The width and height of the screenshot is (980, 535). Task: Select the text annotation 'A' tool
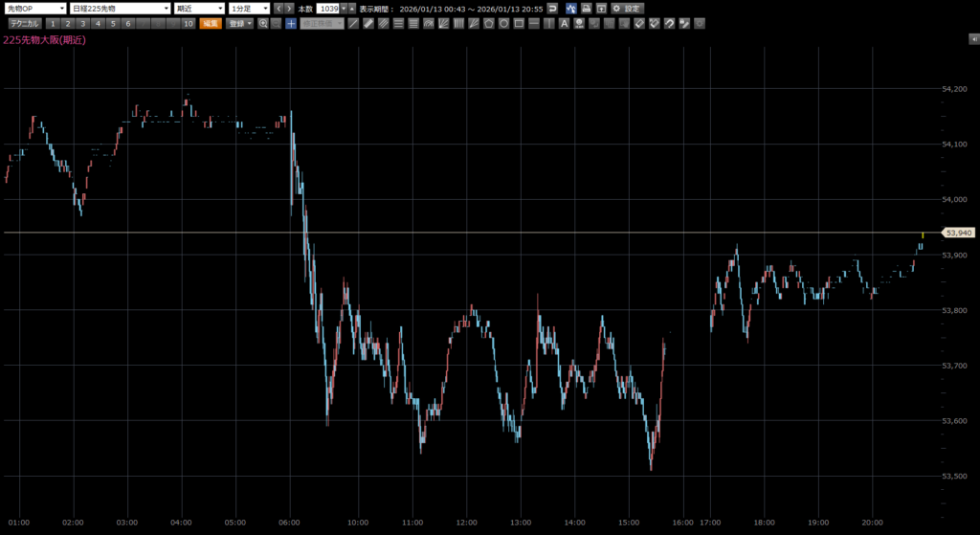click(565, 23)
